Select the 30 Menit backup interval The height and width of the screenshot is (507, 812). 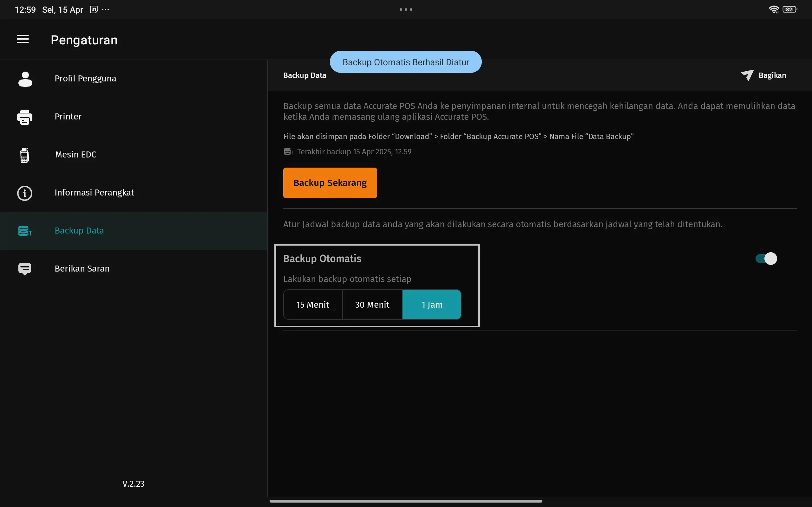372,305
